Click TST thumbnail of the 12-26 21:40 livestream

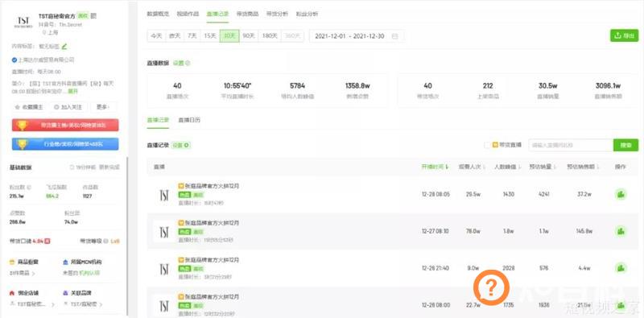(x=164, y=269)
